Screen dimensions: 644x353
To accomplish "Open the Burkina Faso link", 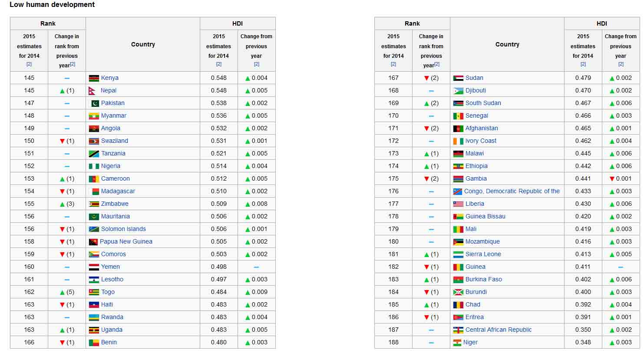I will point(483,280).
